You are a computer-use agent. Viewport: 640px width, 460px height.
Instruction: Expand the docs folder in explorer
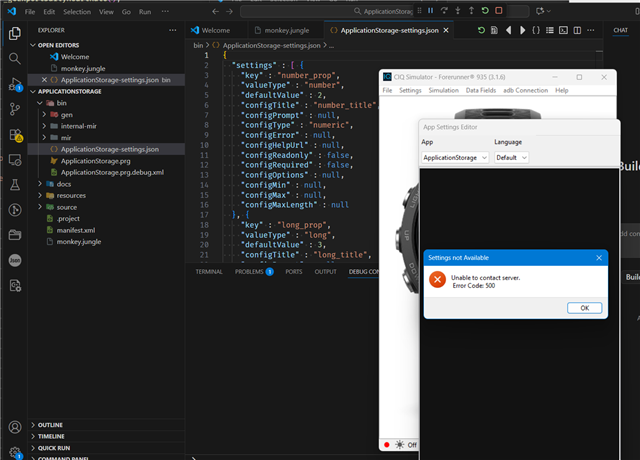[66, 184]
